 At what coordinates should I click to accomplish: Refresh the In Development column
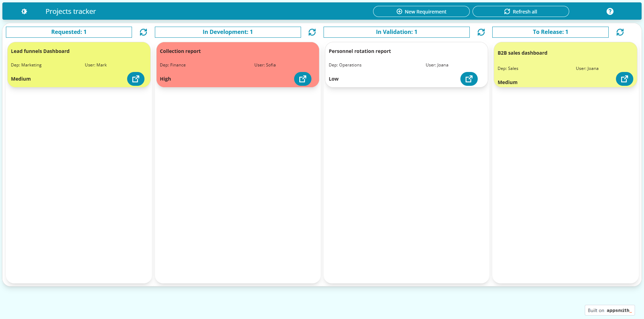pos(312,32)
